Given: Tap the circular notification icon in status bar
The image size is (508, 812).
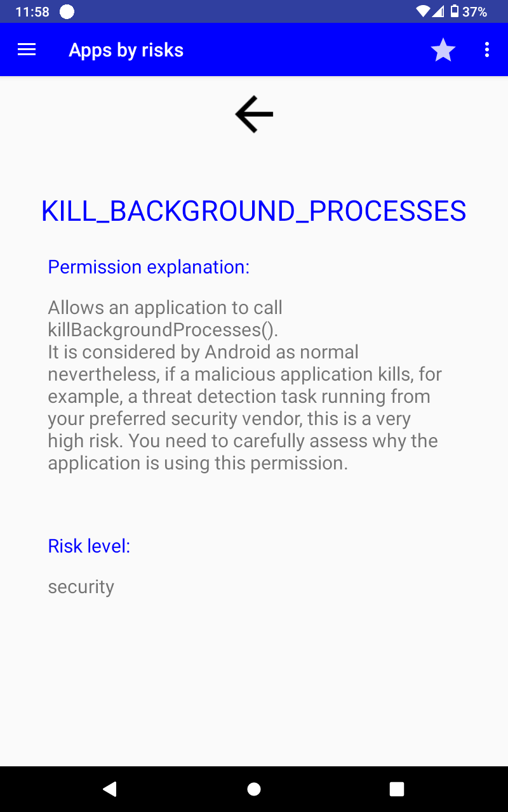Looking at the screenshot, I should 67,11.
